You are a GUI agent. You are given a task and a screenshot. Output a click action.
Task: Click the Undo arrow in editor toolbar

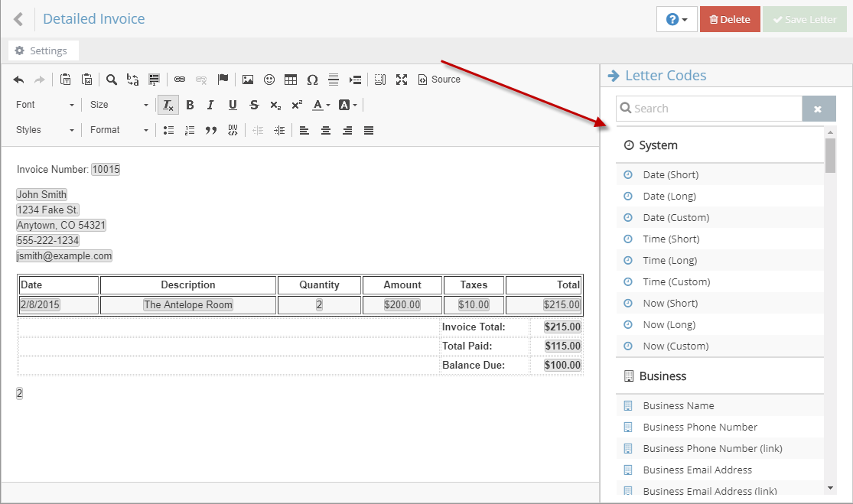[19, 80]
